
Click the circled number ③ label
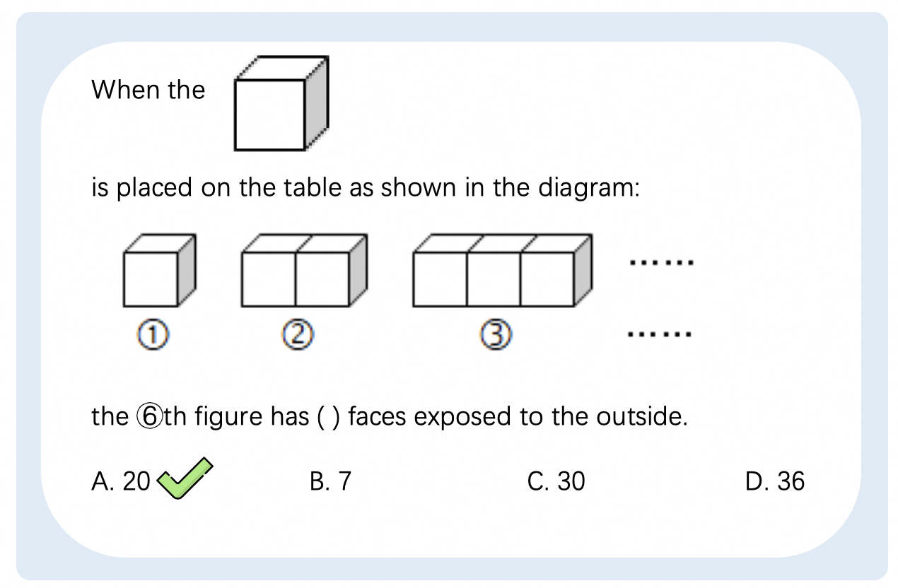point(497,336)
